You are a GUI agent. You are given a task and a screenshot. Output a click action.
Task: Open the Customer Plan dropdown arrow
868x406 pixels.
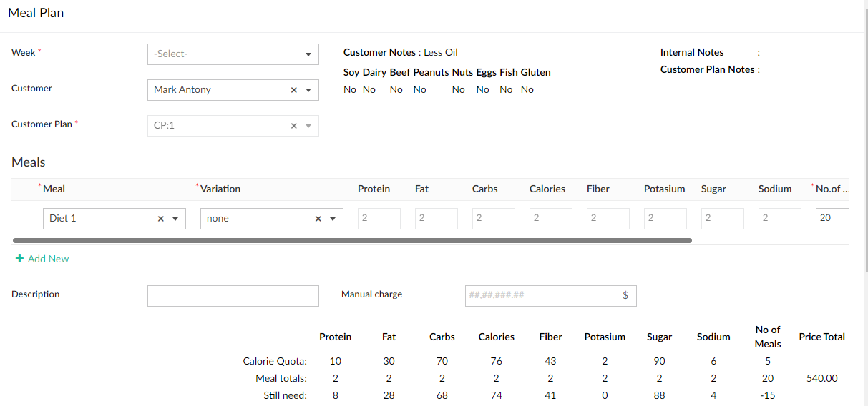(308, 126)
